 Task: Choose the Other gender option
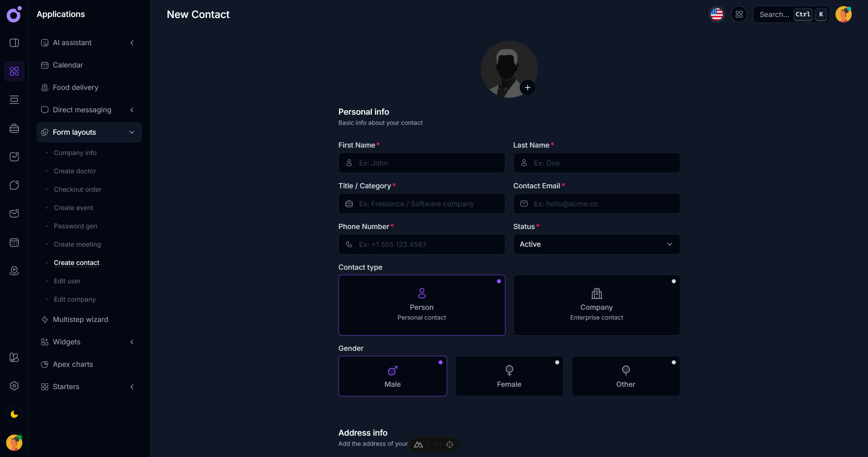[625, 376]
